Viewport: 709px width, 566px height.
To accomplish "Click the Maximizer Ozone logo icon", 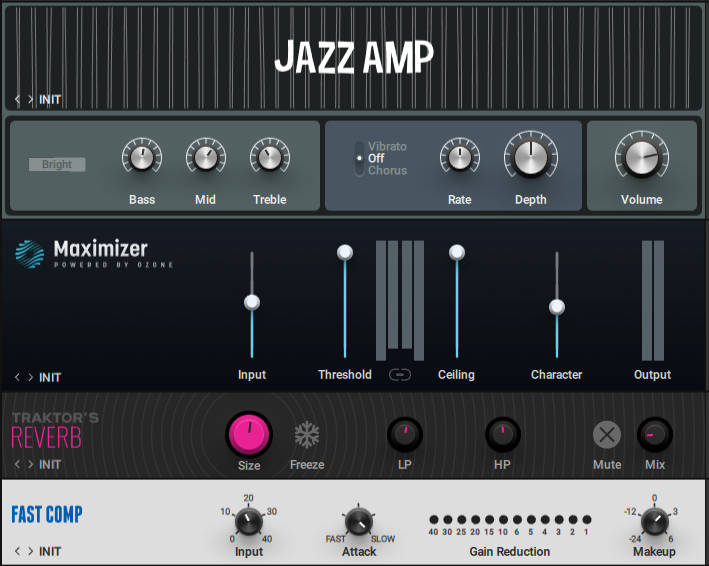I will click(x=29, y=254).
